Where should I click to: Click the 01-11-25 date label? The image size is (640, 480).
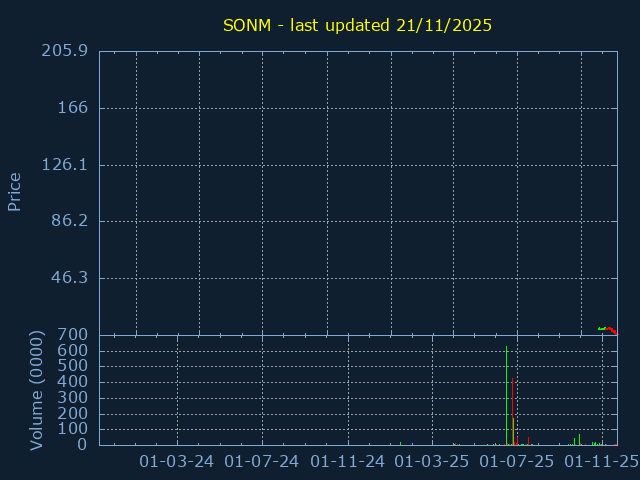pos(602,461)
